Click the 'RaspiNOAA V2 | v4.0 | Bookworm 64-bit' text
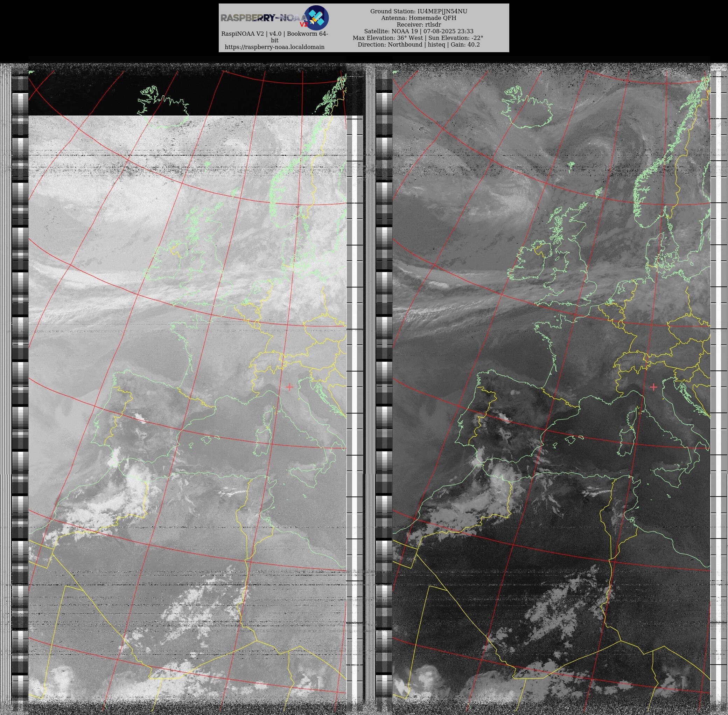 point(274,37)
